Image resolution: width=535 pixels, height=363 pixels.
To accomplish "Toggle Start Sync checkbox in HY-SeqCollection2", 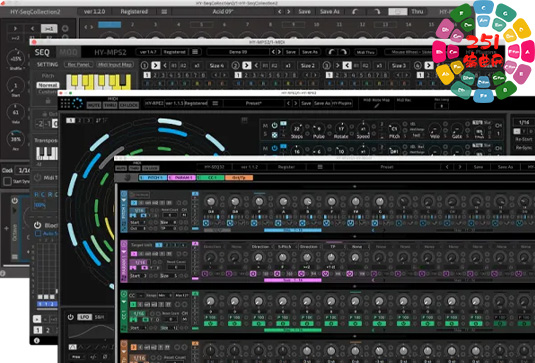I will pos(7,182).
